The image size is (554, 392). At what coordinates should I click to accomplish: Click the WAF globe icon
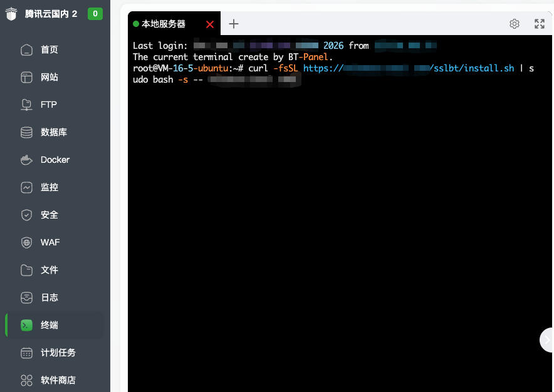pyautogui.click(x=26, y=243)
